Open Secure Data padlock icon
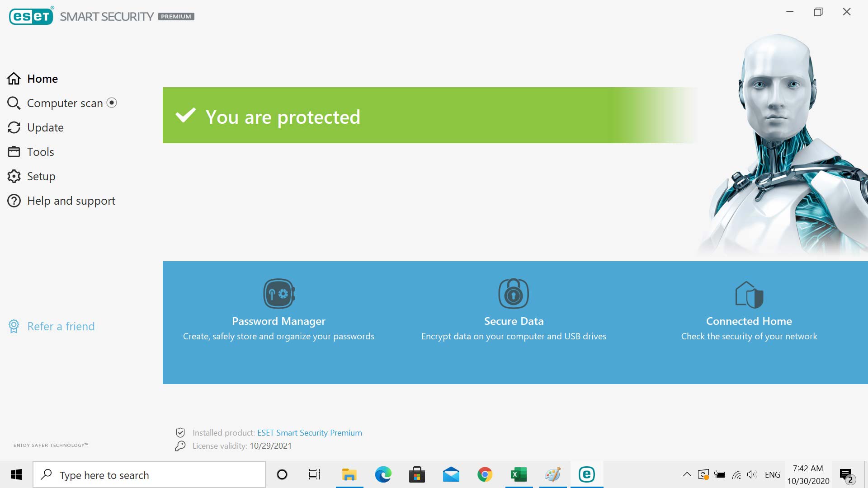This screenshot has width=868, height=488. click(x=514, y=293)
